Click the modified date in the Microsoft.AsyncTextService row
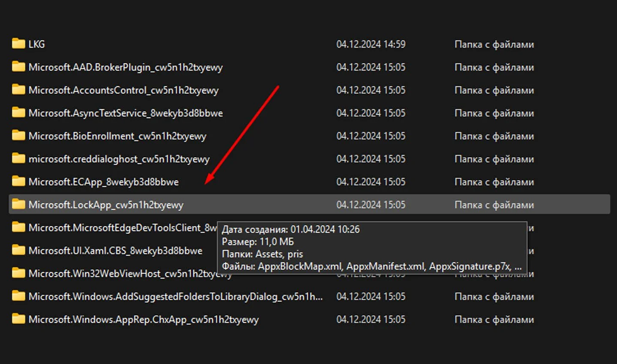Image resolution: width=617 pixels, height=364 pixels. click(x=371, y=113)
